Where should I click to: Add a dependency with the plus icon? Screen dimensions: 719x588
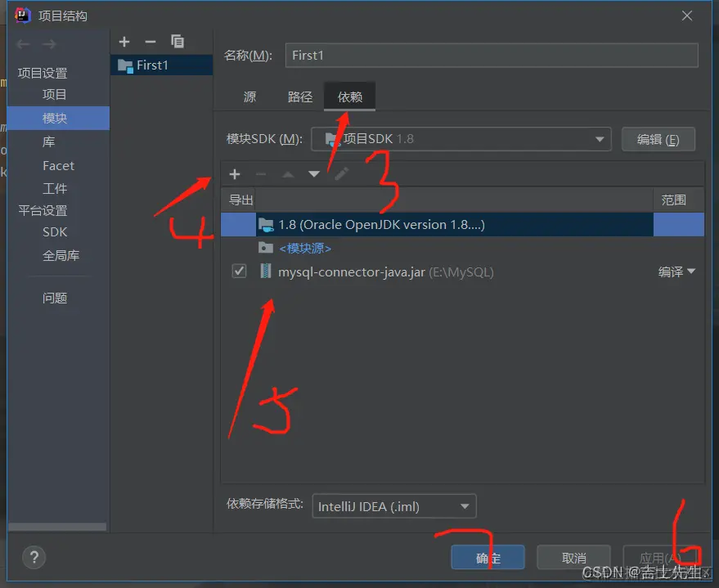coord(235,174)
